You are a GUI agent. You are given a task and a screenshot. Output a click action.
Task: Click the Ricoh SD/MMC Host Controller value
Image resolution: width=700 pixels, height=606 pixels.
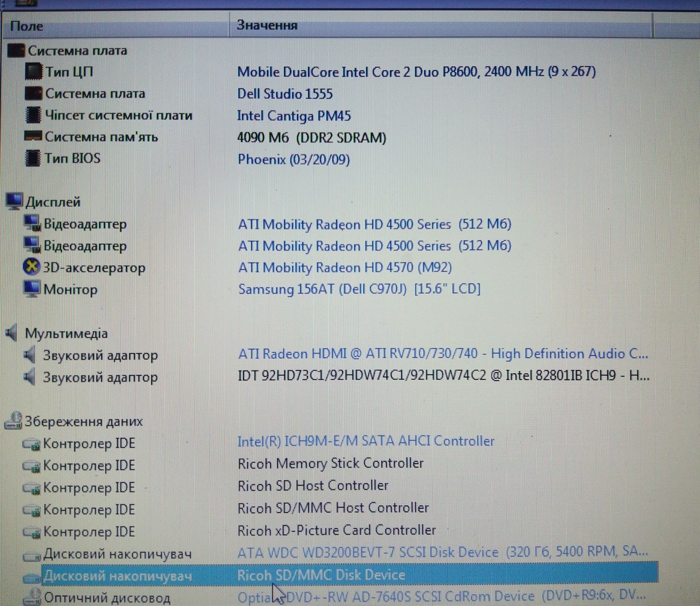pos(334,508)
